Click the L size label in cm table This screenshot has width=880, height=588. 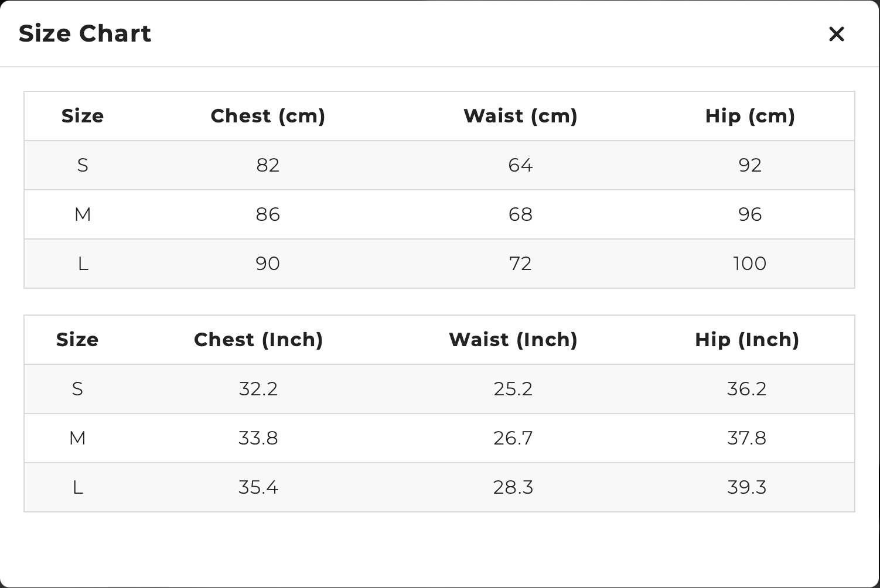coord(83,264)
